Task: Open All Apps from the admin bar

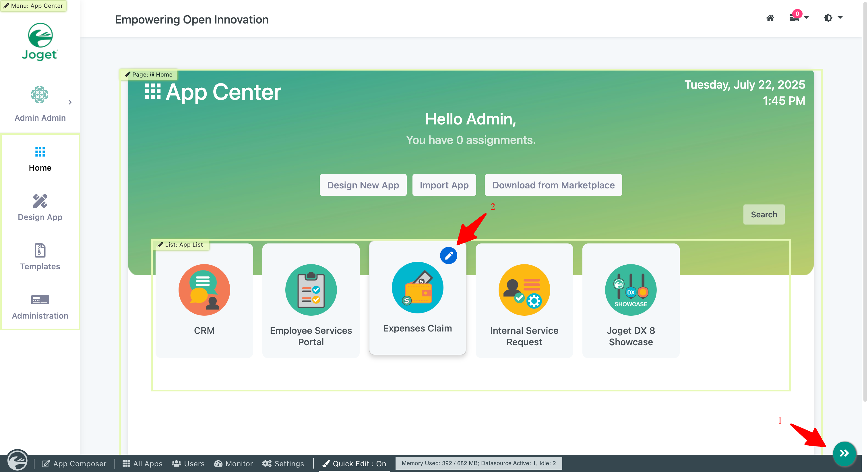Action: click(143, 464)
